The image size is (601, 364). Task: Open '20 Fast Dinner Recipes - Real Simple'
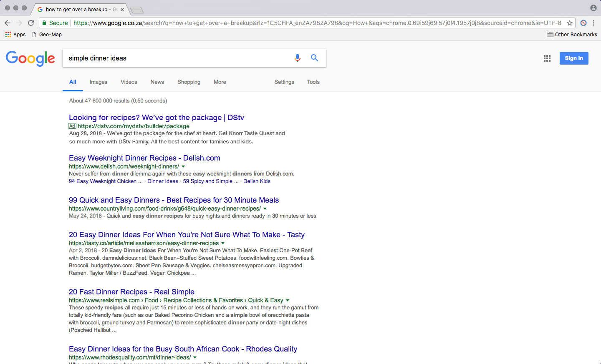[x=131, y=292]
